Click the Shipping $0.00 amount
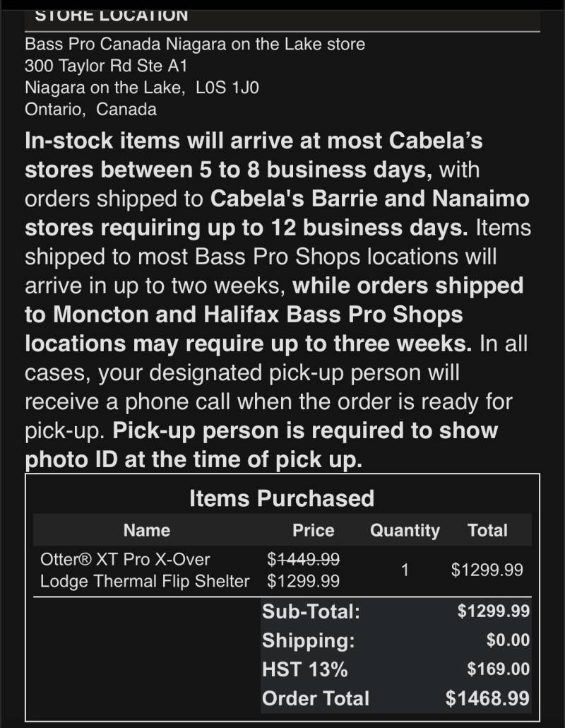This screenshot has height=728, width=565. point(508,640)
